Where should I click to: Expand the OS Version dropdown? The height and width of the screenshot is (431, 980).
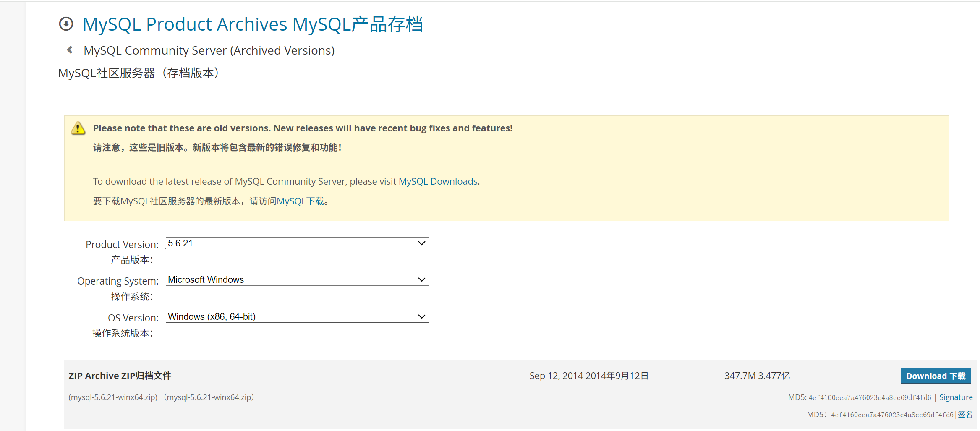coord(297,317)
